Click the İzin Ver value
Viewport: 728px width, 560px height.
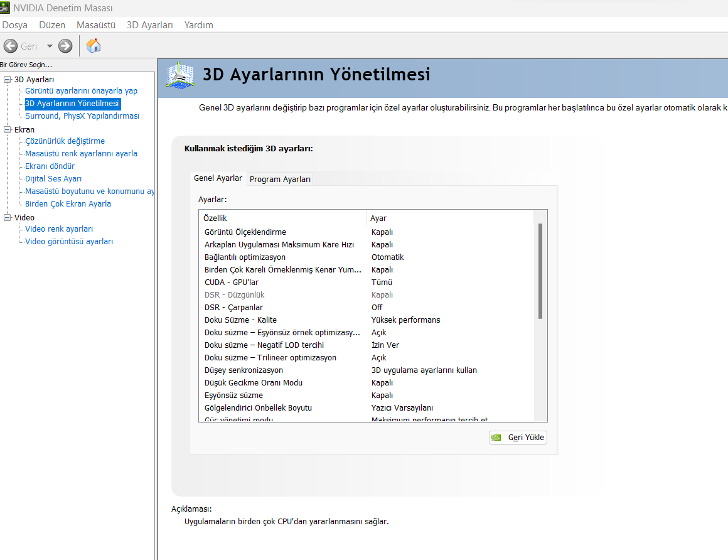point(385,345)
